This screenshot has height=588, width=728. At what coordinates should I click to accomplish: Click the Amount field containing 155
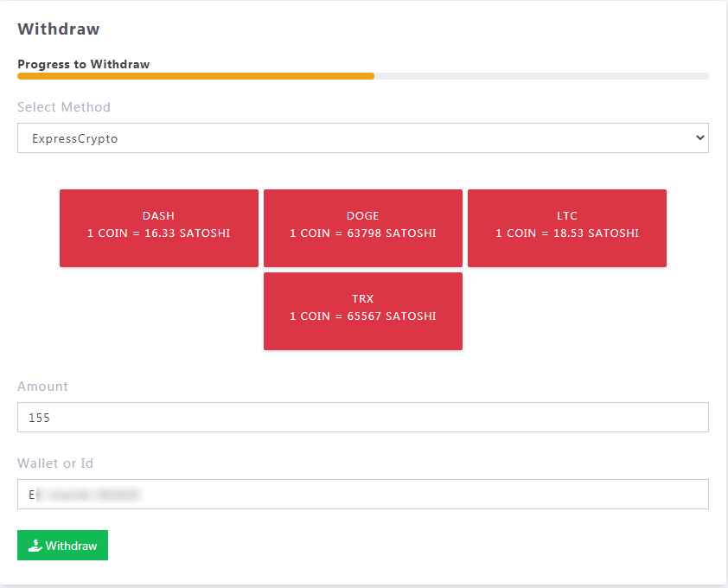(362, 417)
